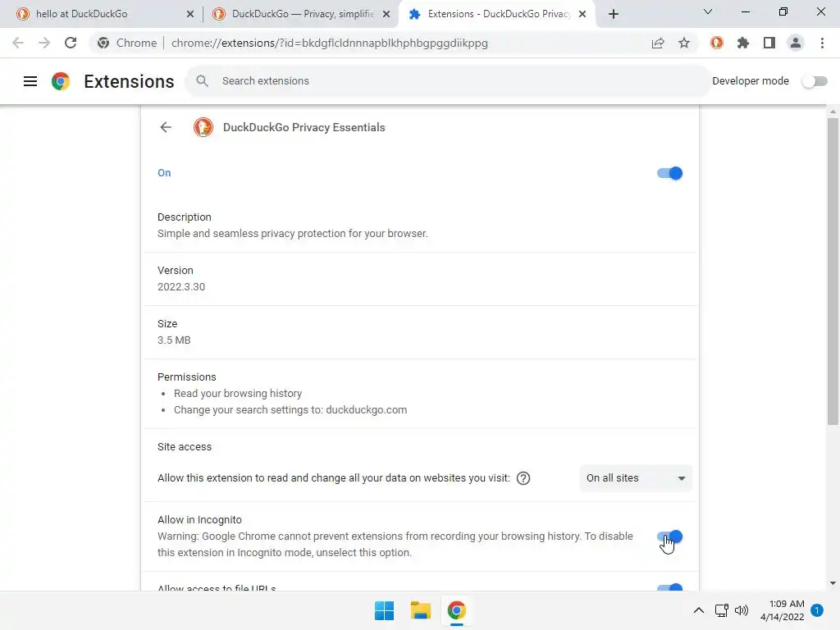Click the Search extensions field
The width and height of the screenshot is (840, 630).
[x=448, y=81]
